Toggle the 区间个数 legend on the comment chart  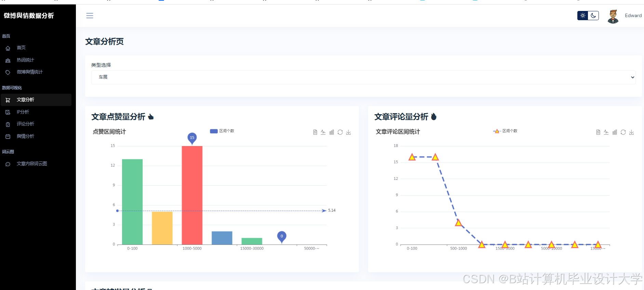pyautogui.click(x=505, y=131)
